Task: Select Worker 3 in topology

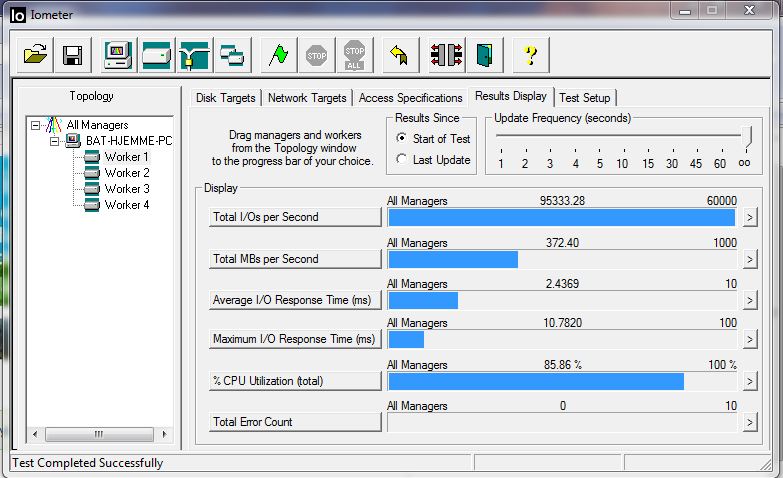Action: pos(127,189)
